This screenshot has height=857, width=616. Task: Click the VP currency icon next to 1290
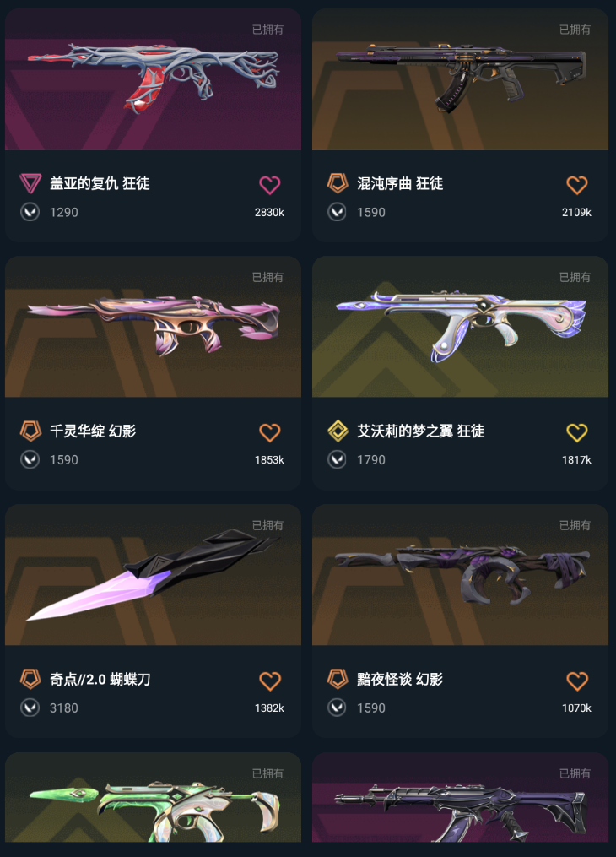(x=30, y=212)
